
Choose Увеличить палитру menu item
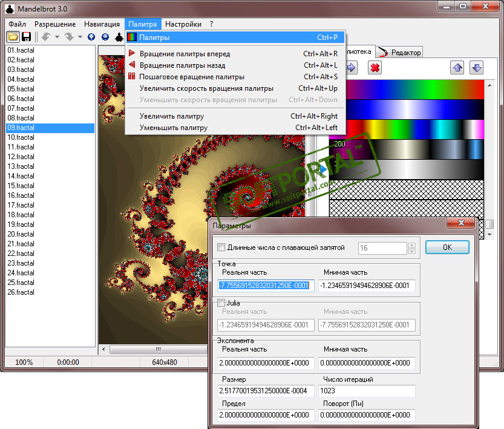tap(235, 116)
